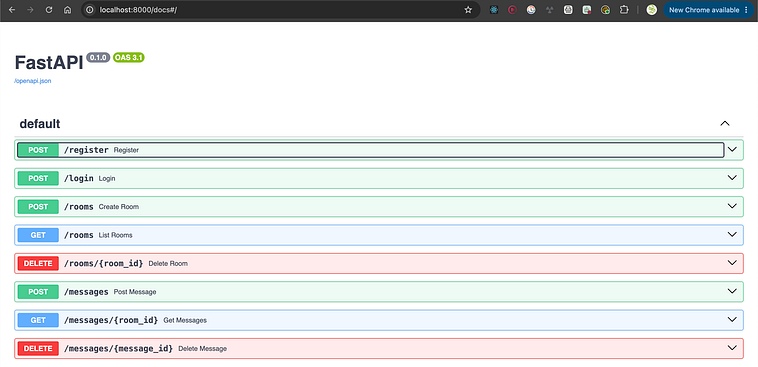Click the 0.1.0 version badge
Image resolution: width=758 pixels, height=367 pixels.
[99, 58]
